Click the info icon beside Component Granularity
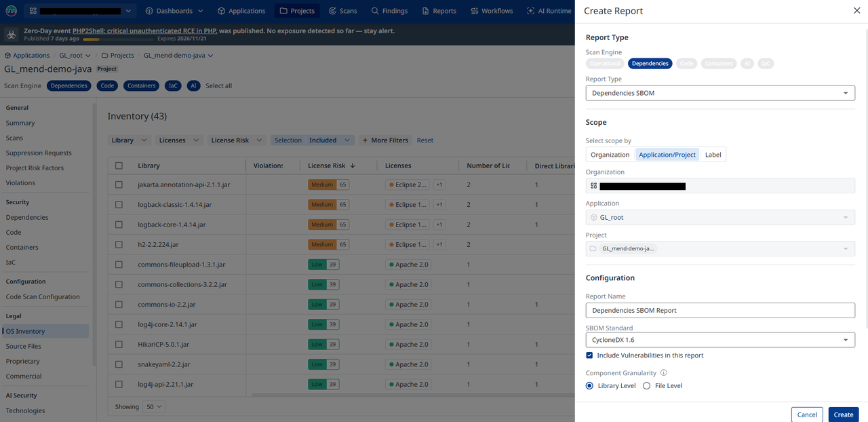Viewport: 868px width, 422px height. 663,372
